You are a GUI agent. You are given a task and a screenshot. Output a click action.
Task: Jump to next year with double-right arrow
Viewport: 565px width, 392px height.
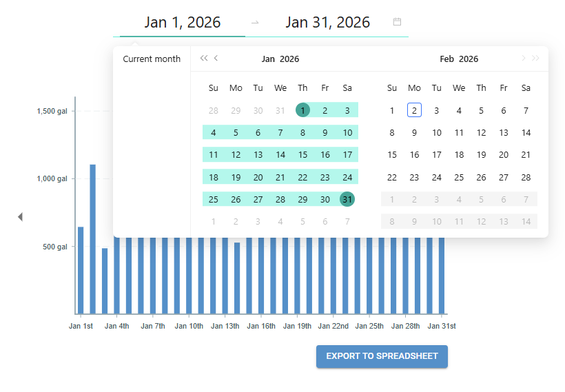click(536, 59)
